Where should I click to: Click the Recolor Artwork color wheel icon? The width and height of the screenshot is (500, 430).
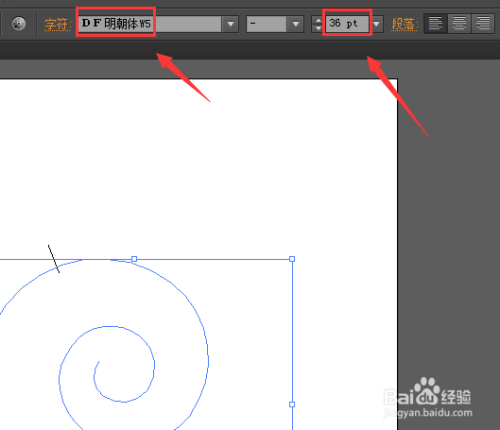[x=19, y=24]
